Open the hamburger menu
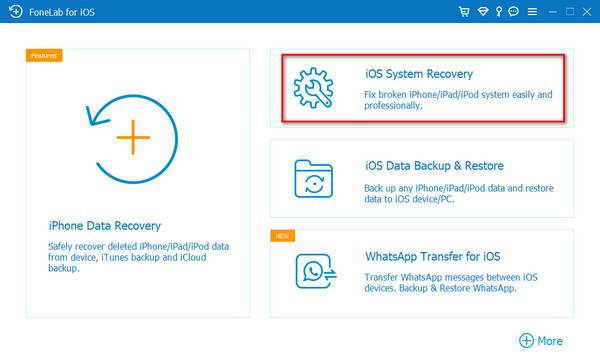 (x=532, y=12)
